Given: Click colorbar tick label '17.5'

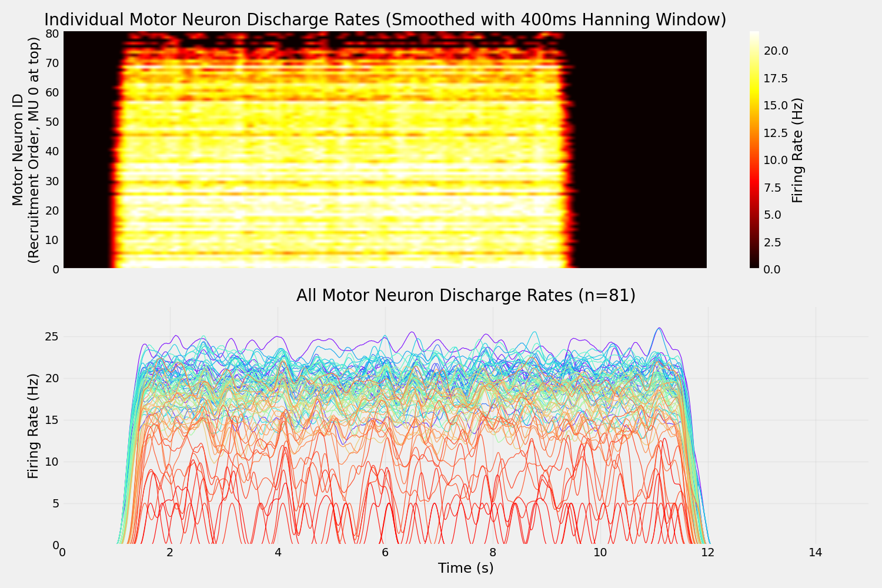Looking at the screenshot, I should click(776, 79).
